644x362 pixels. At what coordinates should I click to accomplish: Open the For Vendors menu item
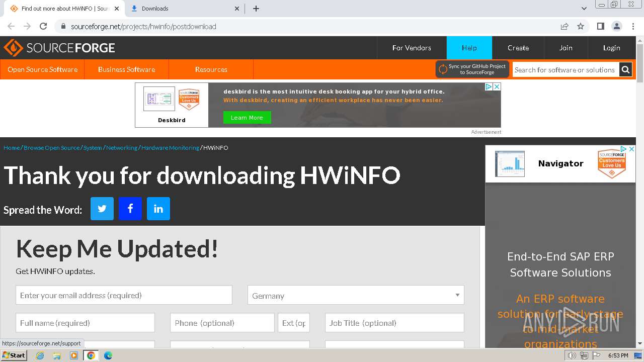pos(412,48)
